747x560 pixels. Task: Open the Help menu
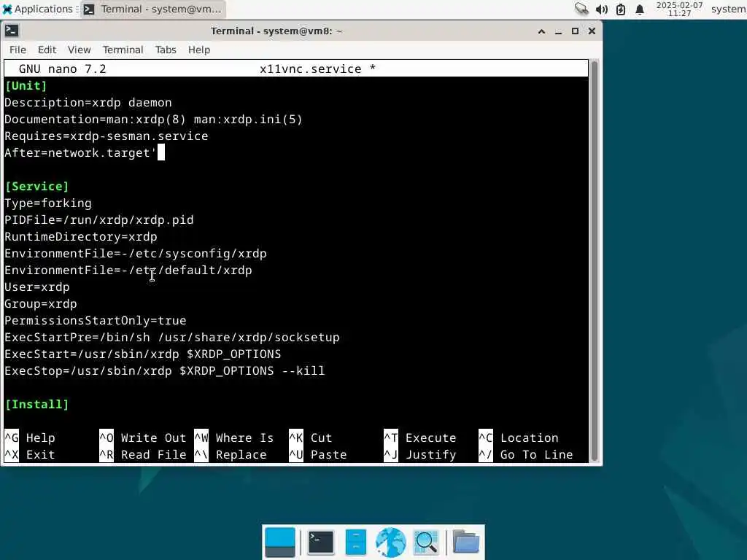coord(198,50)
